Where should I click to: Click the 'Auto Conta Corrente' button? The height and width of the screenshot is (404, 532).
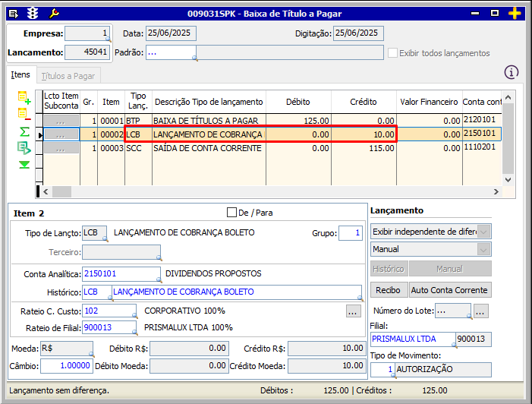coord(450,290)
